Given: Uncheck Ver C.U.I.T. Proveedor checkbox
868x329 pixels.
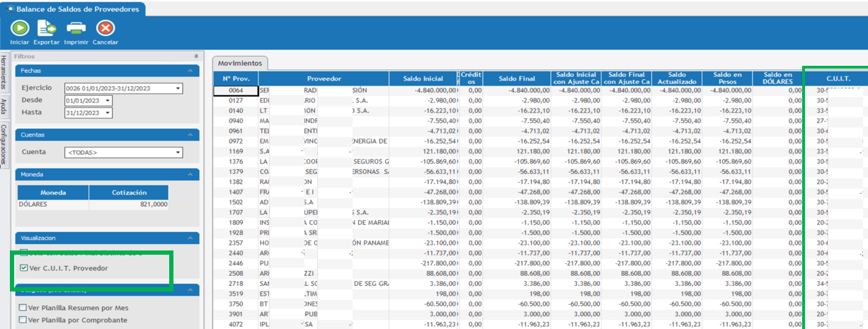Looking at the screenshot, I should coord(24,268).
